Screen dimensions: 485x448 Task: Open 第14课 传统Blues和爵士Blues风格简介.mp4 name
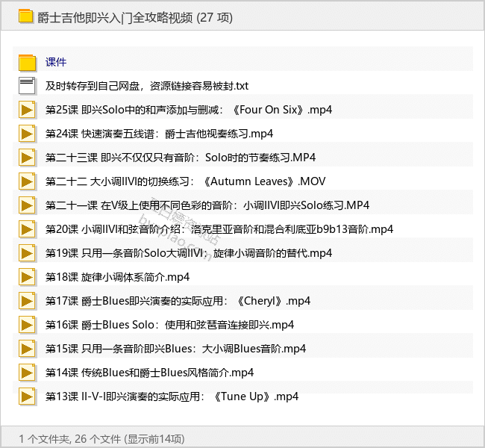(150, 373)
